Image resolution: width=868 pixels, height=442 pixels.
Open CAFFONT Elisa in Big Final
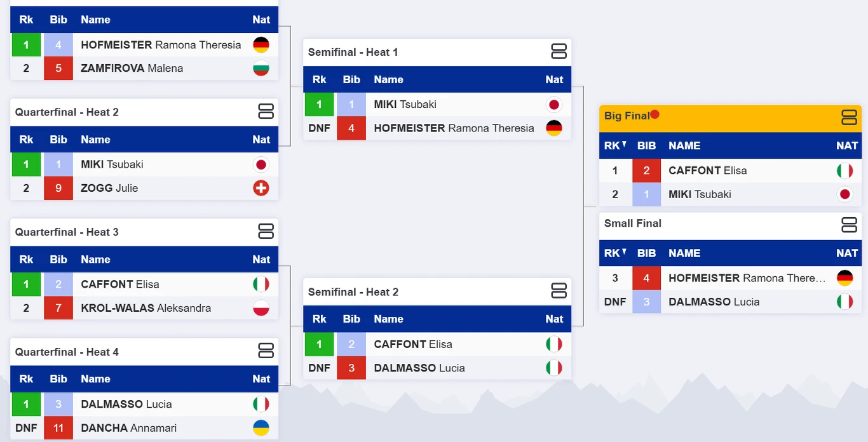[x=707, y=170]
